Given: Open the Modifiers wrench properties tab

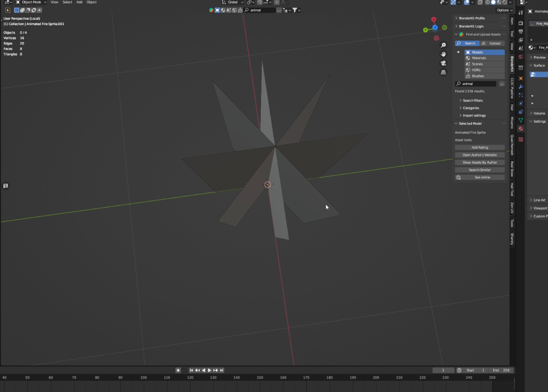Looking at the screenshot, I should point(520,87).
